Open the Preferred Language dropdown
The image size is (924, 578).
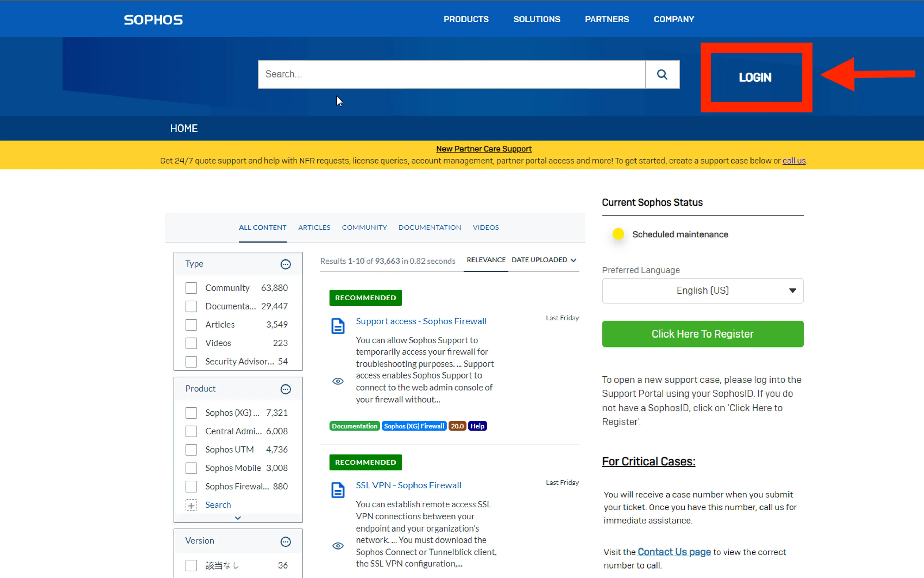pos(703,291)
